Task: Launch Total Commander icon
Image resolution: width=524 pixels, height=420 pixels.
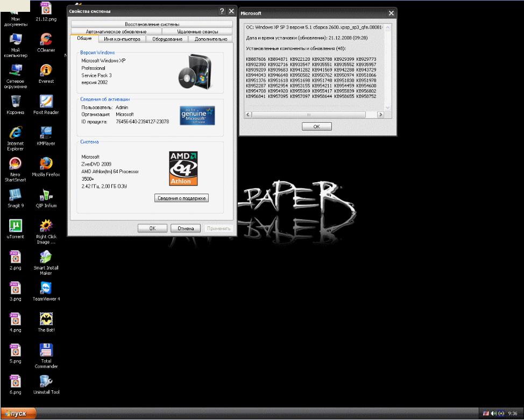Action: pyautogui.click(x=46, y=356)
